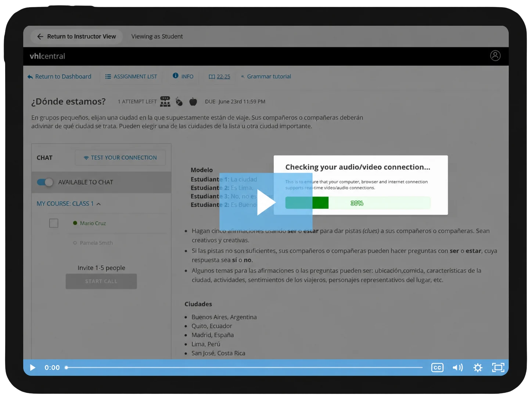This screenshot has width=532, height=399.
Task: Mute the video using the speaker icon
Action: [x=457, y=367]
